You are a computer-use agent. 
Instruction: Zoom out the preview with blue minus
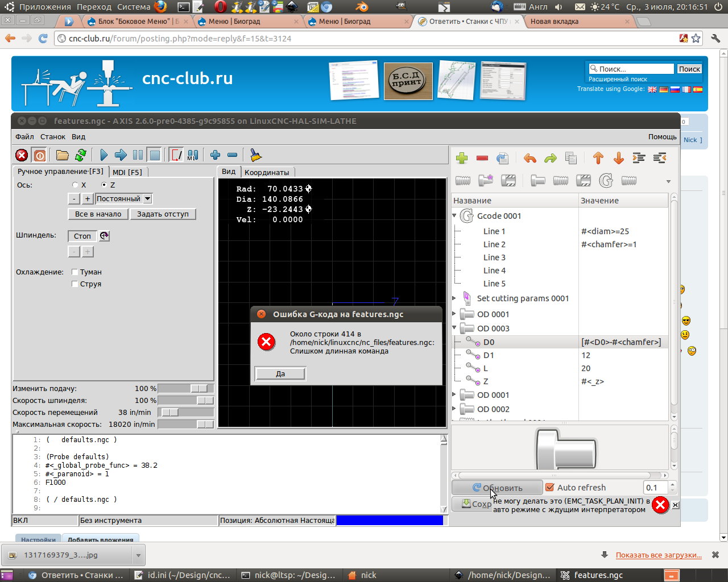coord(232,155)
